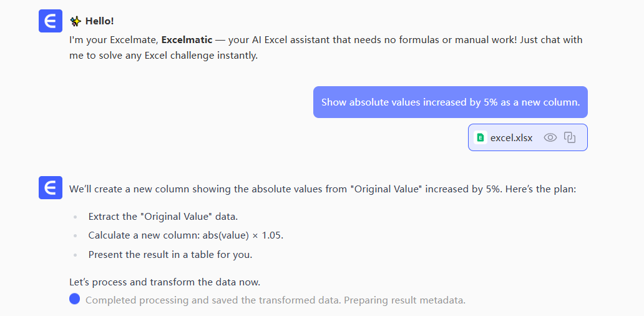Click the bold Hello! heading
The width and height of the screenshot is (644, 316).
pyautogui.click(x=100, y=21)
